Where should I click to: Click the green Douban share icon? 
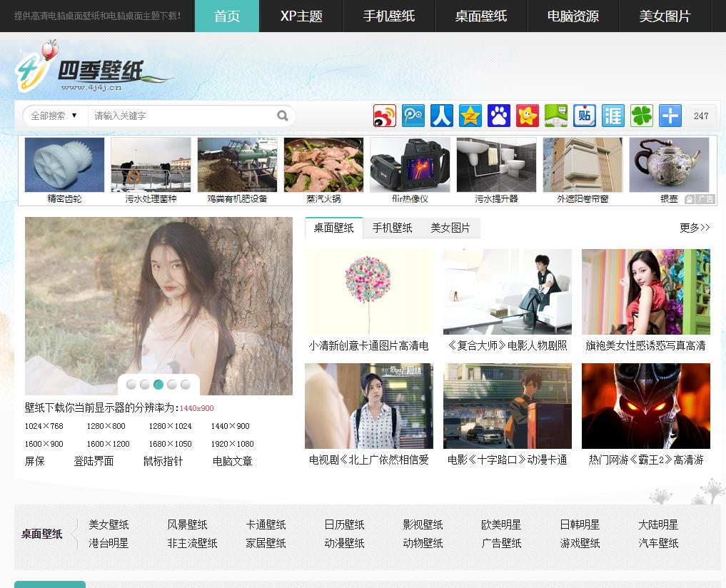[556, 116]
